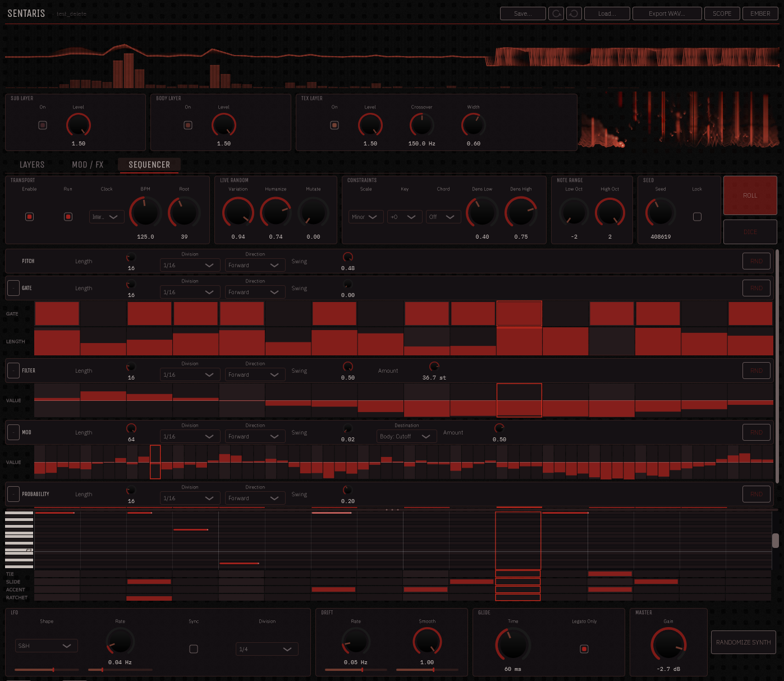Screen dimensions: 784x681
Task: Open the Clock dropdown in Transport
Action: pos(107,217)
